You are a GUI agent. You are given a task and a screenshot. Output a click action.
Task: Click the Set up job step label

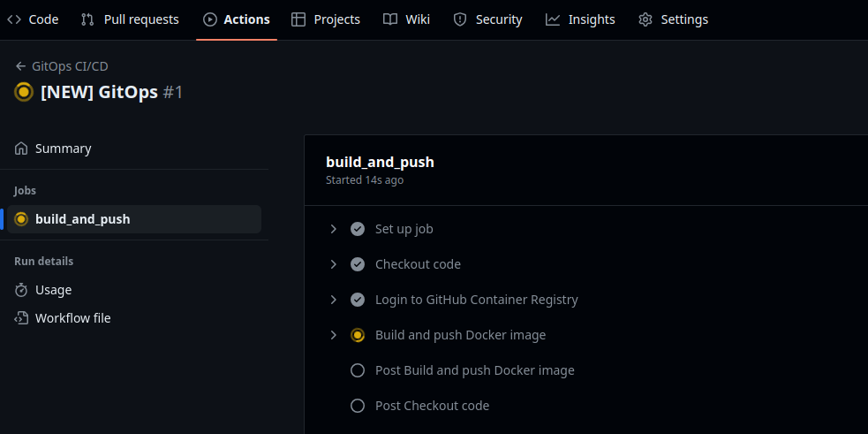pos(404,229)
